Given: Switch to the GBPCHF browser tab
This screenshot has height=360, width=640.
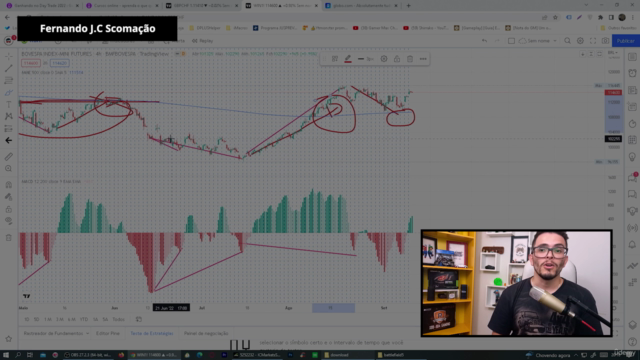Looking at the screenshot, I should 201,6.
